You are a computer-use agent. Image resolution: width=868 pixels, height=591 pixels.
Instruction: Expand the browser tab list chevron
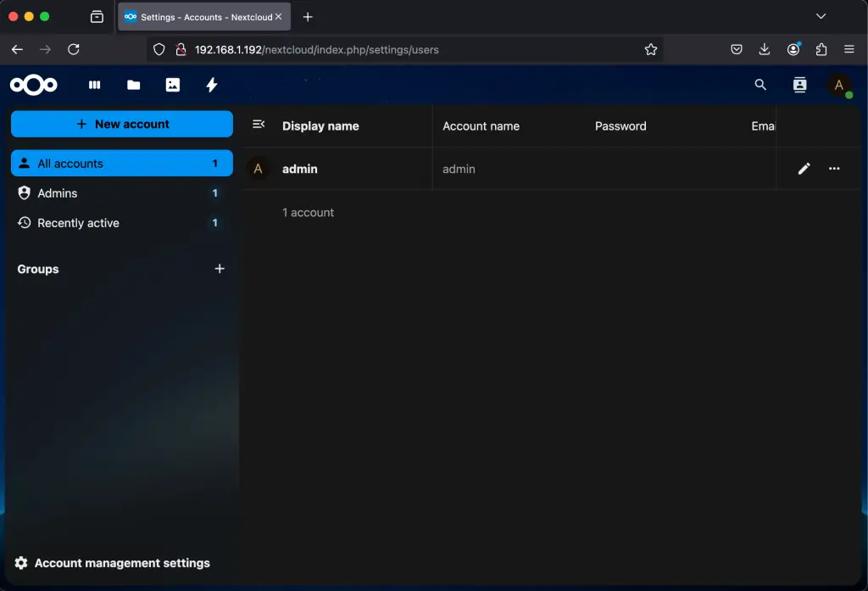pyautogui.click(x=821, y=15)
